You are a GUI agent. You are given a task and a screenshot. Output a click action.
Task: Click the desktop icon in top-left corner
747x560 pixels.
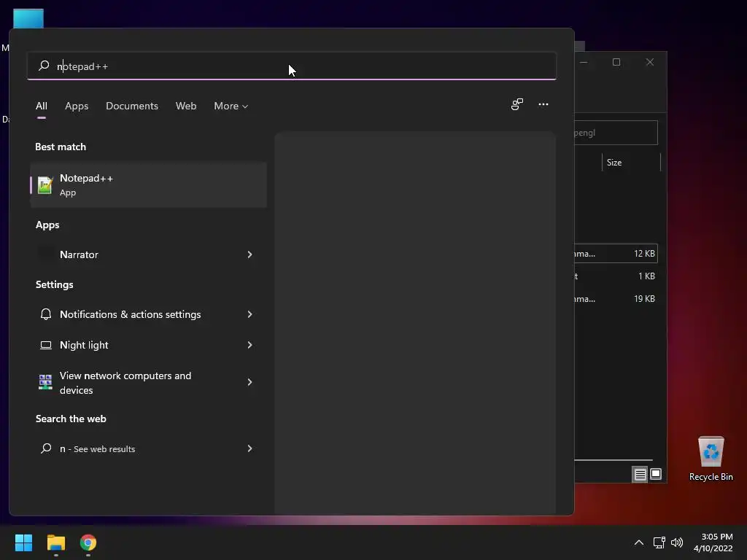tap(28, 18)
